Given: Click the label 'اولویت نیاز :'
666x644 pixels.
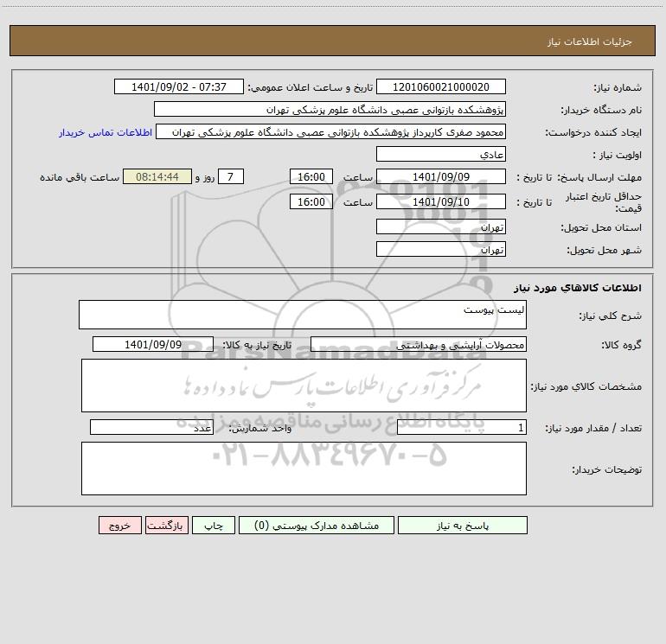Looking at the screenshot, I should click(x=618, y=156).
